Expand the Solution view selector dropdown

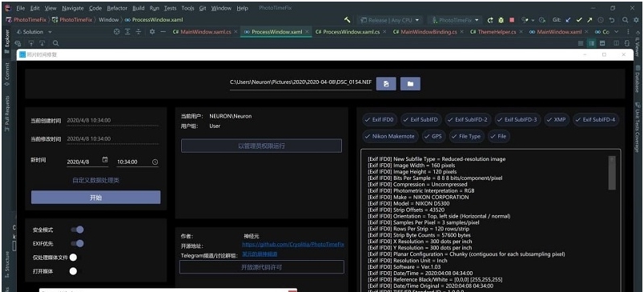point(50,32)
